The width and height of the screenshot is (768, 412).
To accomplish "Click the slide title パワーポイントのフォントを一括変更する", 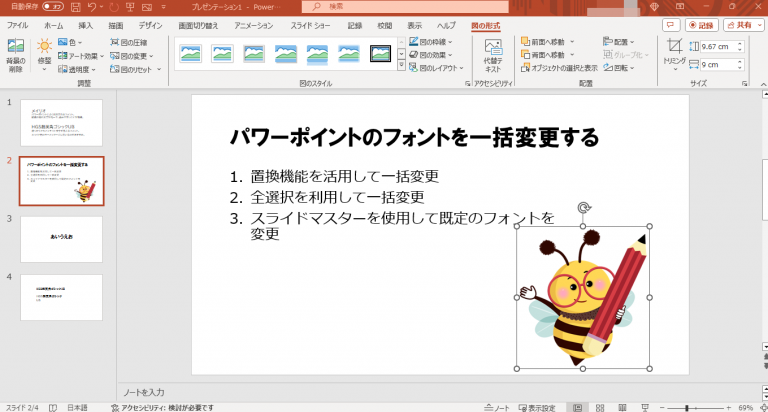I will point(414,137).
